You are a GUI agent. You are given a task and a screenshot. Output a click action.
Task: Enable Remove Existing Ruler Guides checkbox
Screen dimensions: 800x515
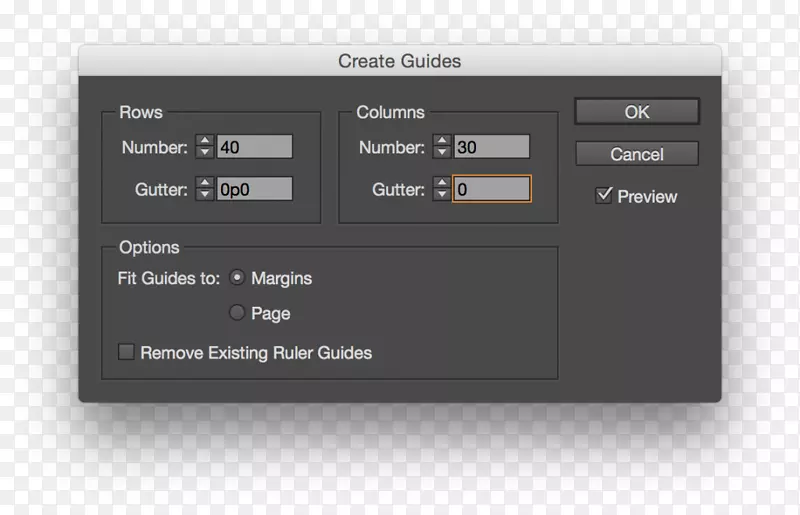point(126,352)
